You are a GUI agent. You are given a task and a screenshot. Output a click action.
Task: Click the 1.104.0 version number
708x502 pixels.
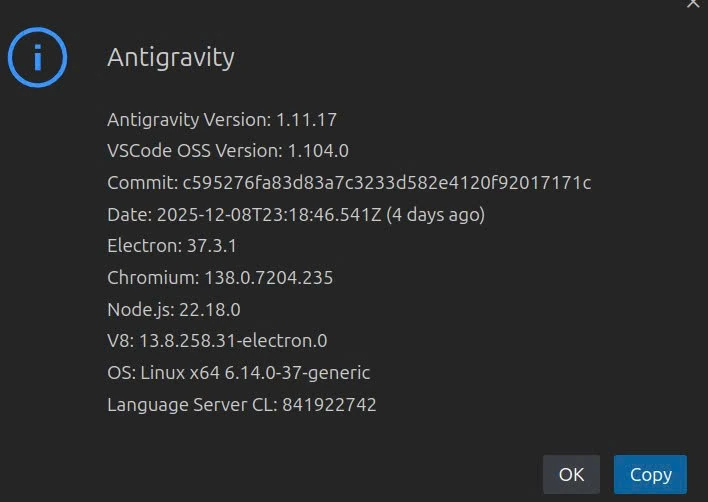(318, 151)
